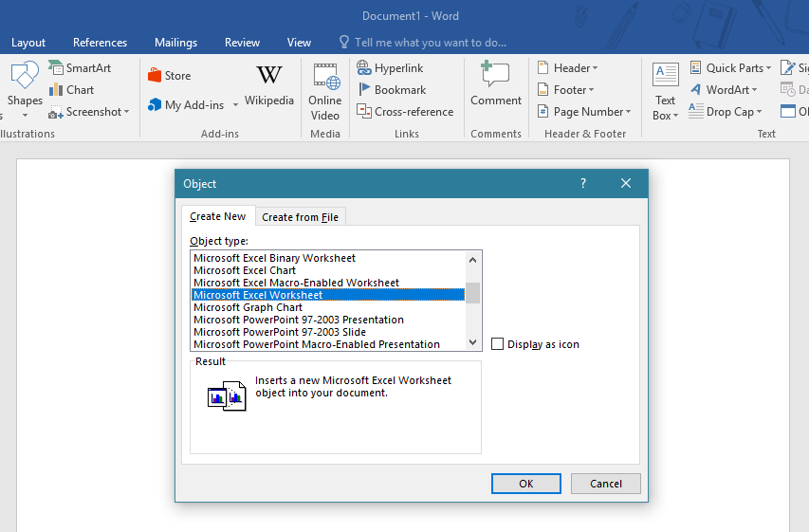Screen dimensions: 809x532
Task: Open the WordArt dropdown
Action: click(x=724, y=90)
